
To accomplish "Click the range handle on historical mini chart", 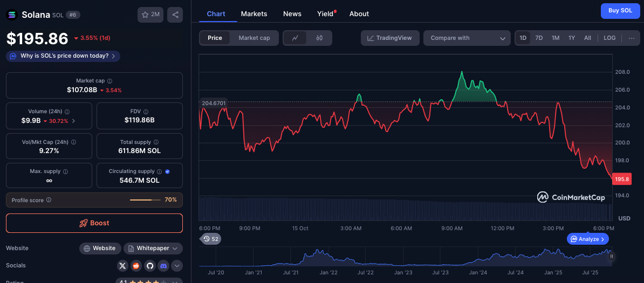I will coord(612,257).
